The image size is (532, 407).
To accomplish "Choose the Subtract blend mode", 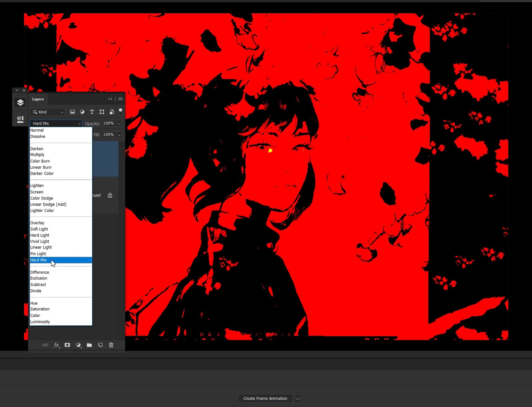I will (x=61, y=285).
